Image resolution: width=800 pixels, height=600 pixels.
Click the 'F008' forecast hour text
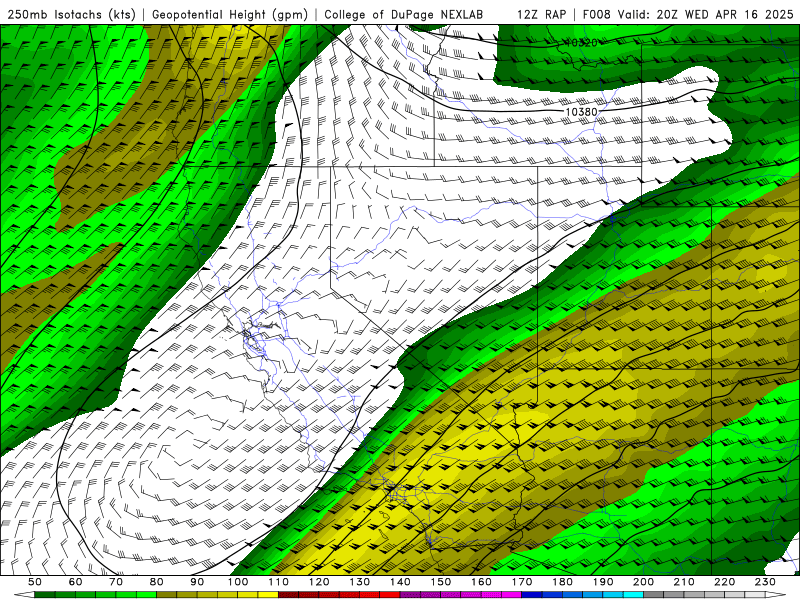point(598,14)
